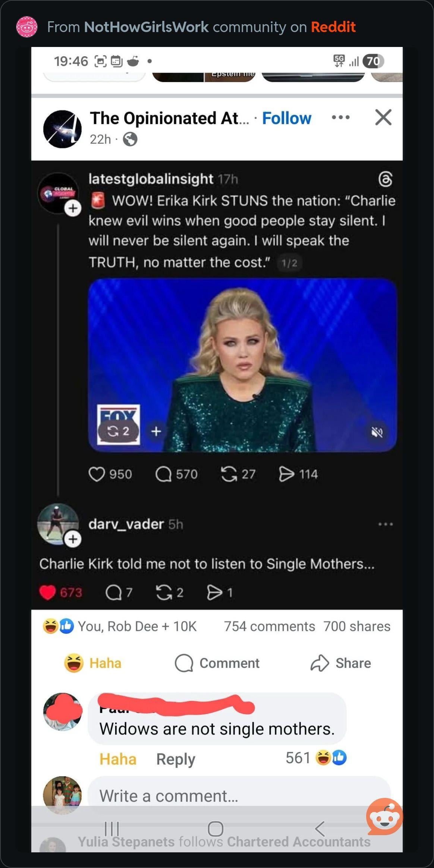Tap the Share action button
This screenshot has width=434, height=868.
click(340, 663)
